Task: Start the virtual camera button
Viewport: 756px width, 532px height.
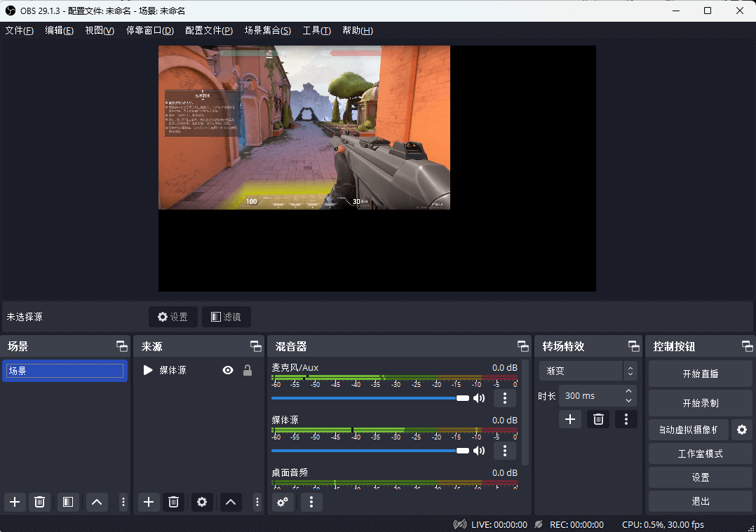Action: [x=689, y=430]
